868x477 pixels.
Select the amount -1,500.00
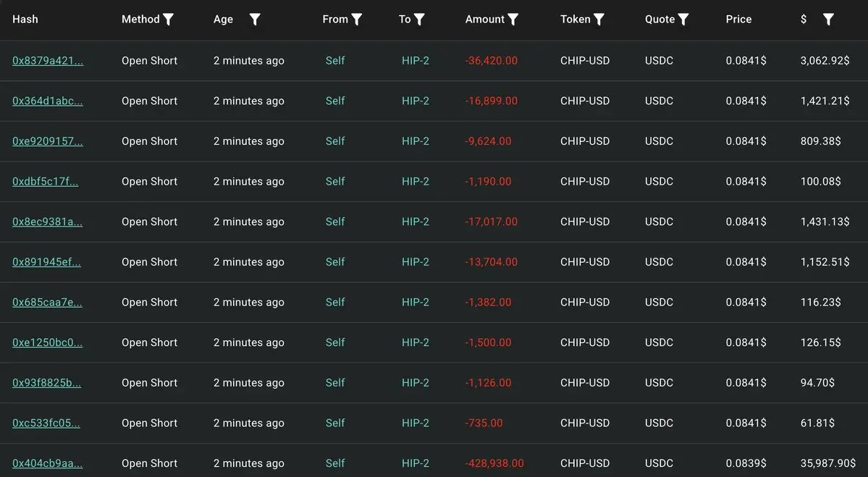(488, 342)
